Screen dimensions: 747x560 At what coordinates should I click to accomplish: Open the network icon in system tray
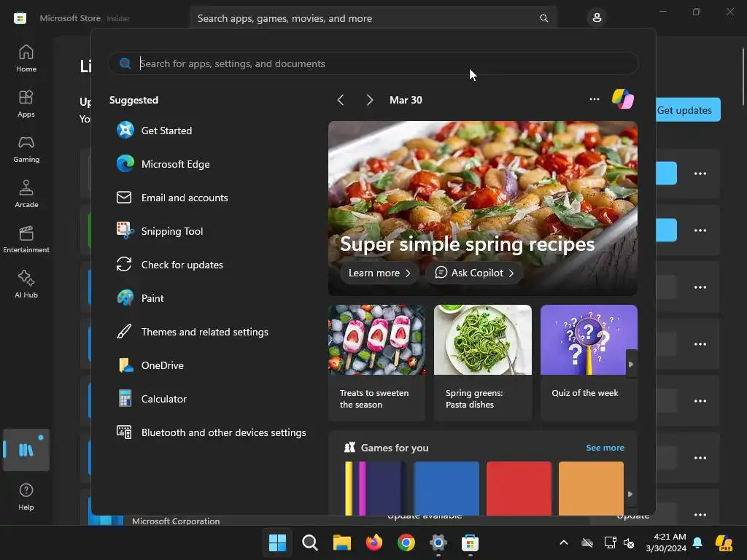tap(610, 542)
